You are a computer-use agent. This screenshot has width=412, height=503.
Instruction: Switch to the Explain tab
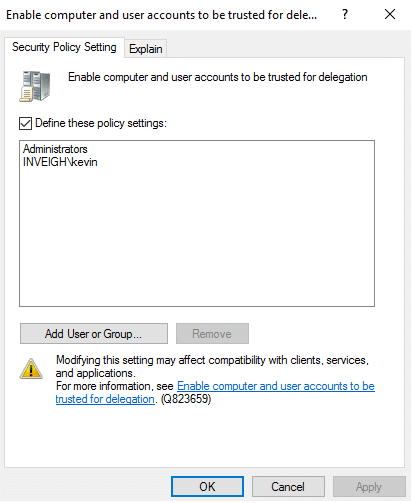pos(146,49)
